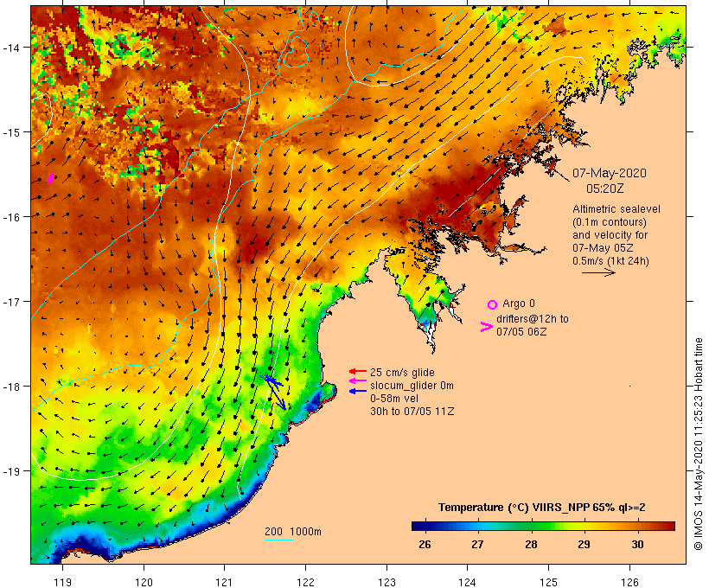Click the latitude label -17

point(11,301)
